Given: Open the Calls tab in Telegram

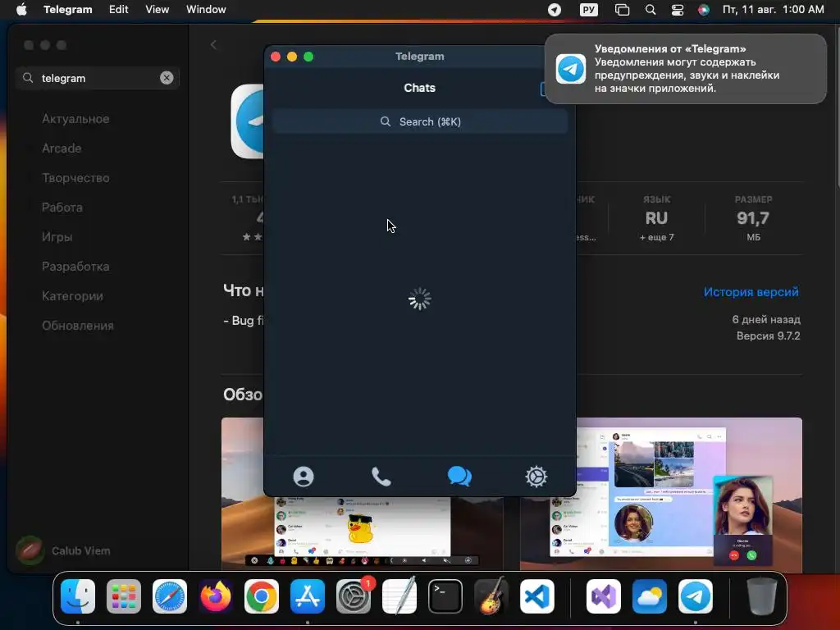Looking at the screenshot, I should (x=381, y=477).
